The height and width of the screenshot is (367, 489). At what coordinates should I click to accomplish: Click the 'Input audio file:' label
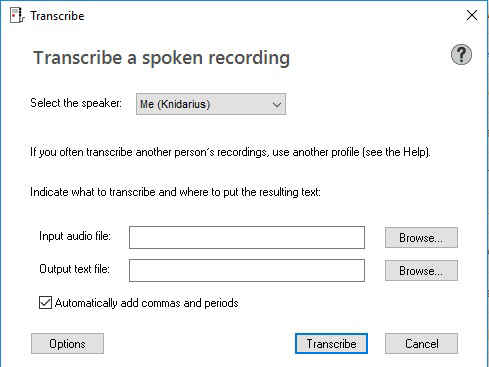[x=75, y=236]
